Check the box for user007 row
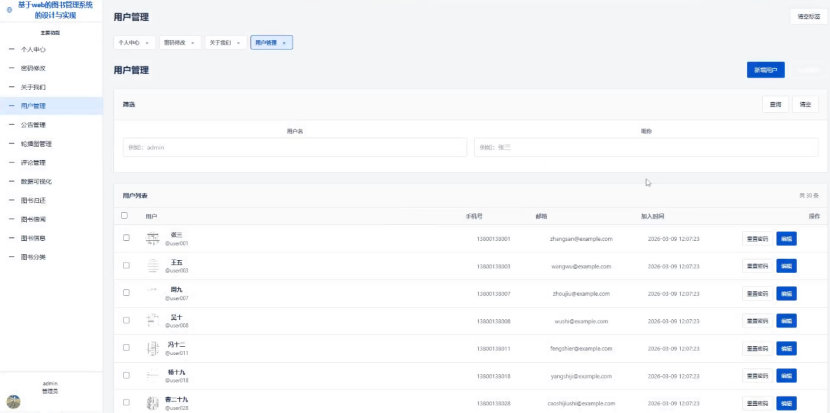This screenshot has height=413, width=830. pos(126,292)
